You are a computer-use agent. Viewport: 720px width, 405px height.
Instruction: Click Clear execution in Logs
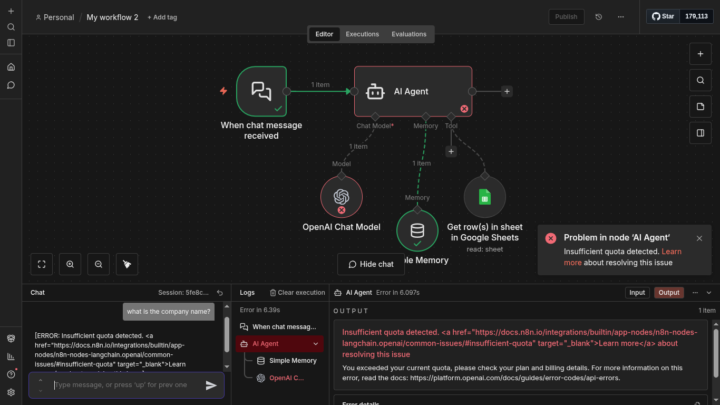pos(297,292)
